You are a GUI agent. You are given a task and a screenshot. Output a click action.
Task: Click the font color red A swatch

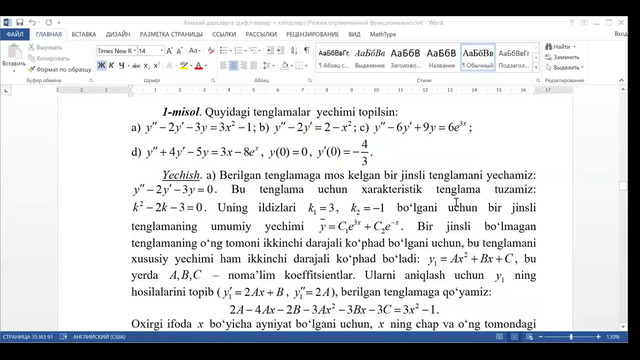pos(198,65)
